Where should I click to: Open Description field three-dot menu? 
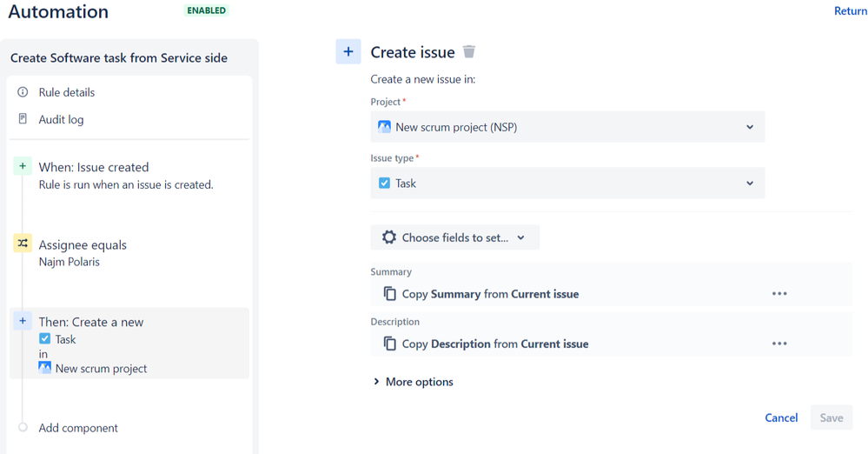click(x=779, y=344)
